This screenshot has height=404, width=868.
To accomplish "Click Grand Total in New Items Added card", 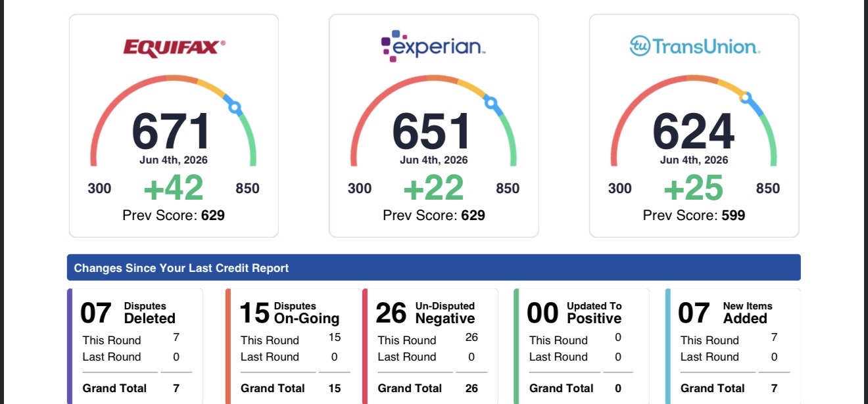I will click(713, 388).
